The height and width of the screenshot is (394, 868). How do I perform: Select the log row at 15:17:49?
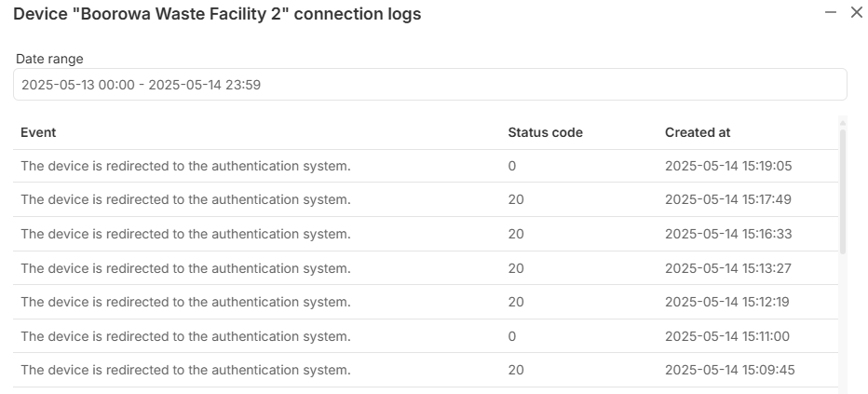coord(426,199)
